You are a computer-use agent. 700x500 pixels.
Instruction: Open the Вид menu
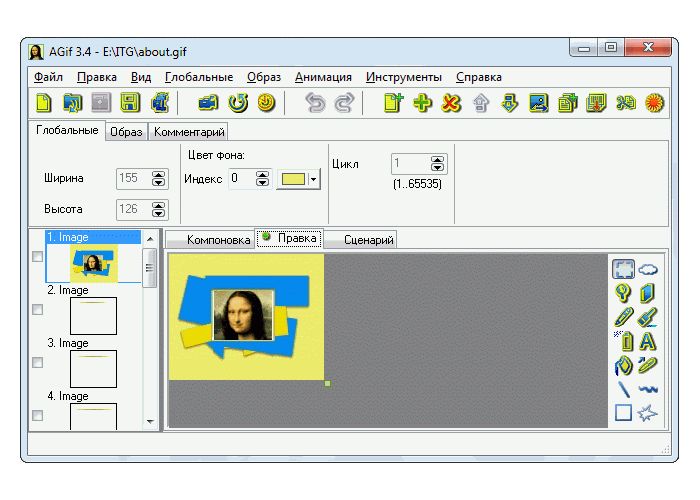pos(141,77)
